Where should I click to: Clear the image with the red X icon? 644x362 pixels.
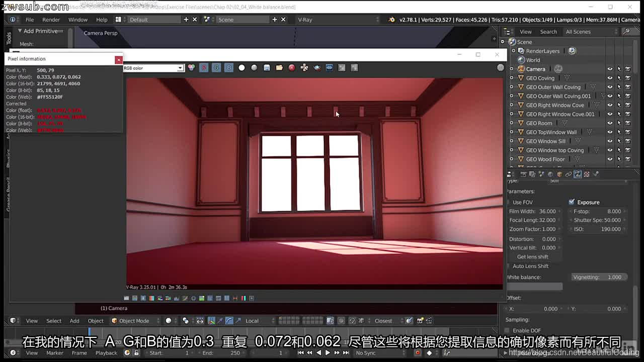[x=292, y=67]
